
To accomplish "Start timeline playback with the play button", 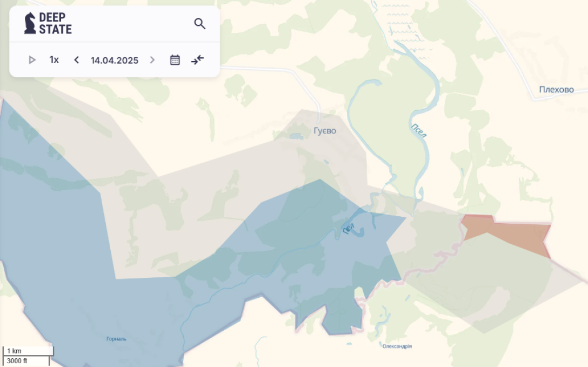I will tap(32, 60).
